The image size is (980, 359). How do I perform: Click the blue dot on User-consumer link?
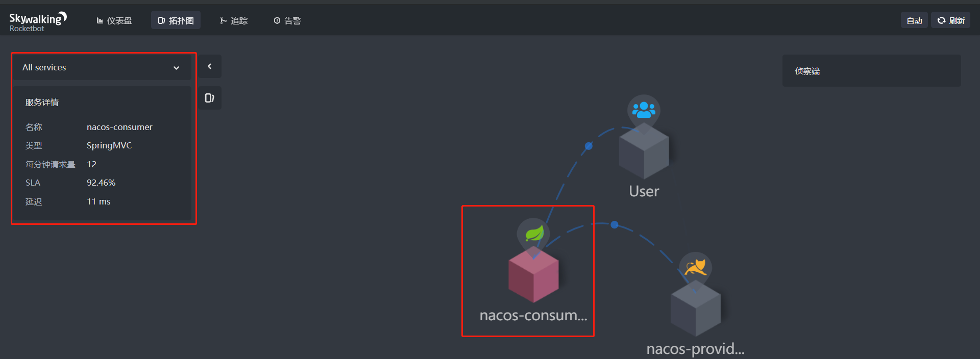click(x=589, y=146)
